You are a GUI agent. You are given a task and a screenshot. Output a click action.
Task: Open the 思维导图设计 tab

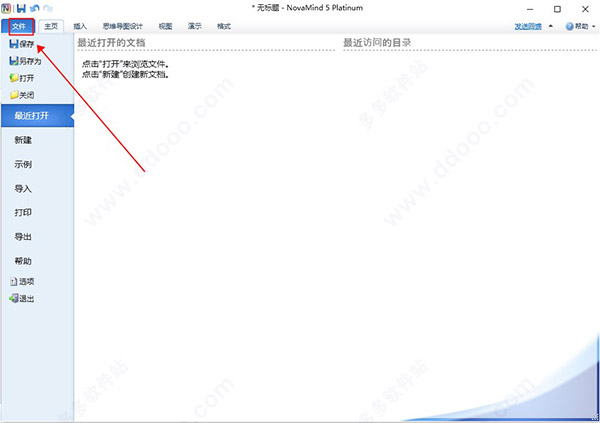[x=122, y=26]
